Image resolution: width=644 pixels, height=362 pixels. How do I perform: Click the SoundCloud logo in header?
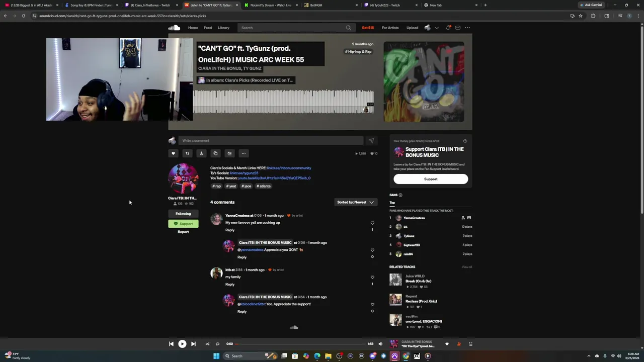pyautogui.click(x=174, y=28)
